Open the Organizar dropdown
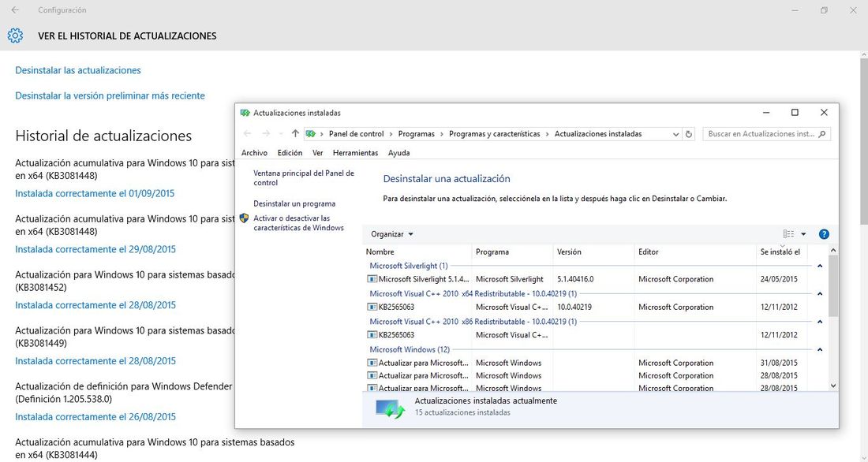 tap(392, 234)
